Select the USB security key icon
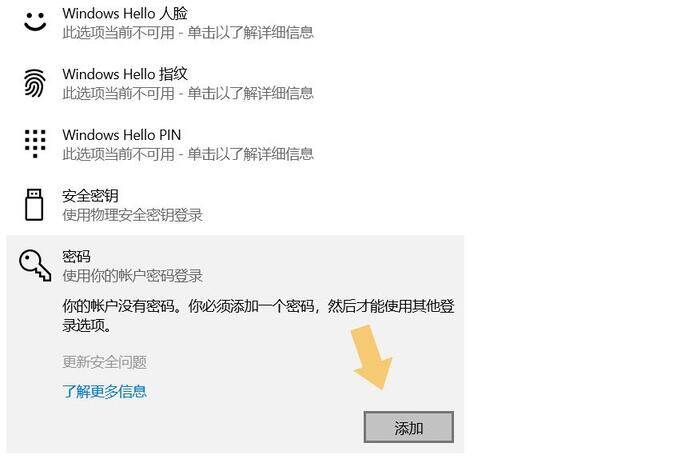 (34, 204)
